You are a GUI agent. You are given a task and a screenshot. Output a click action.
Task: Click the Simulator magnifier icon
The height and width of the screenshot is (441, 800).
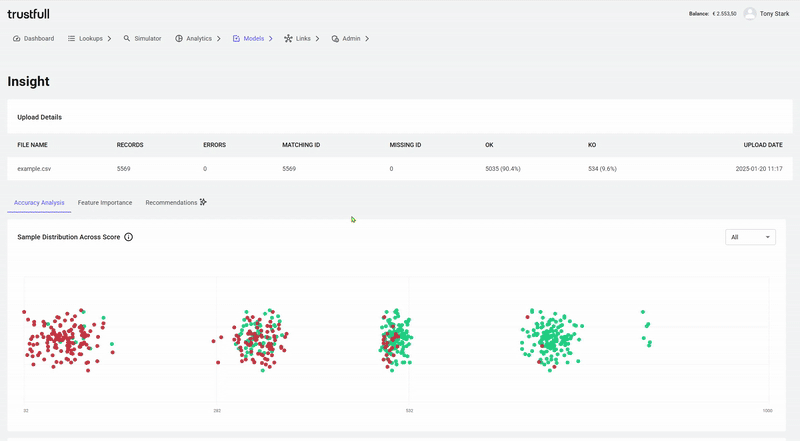[127, 38]
